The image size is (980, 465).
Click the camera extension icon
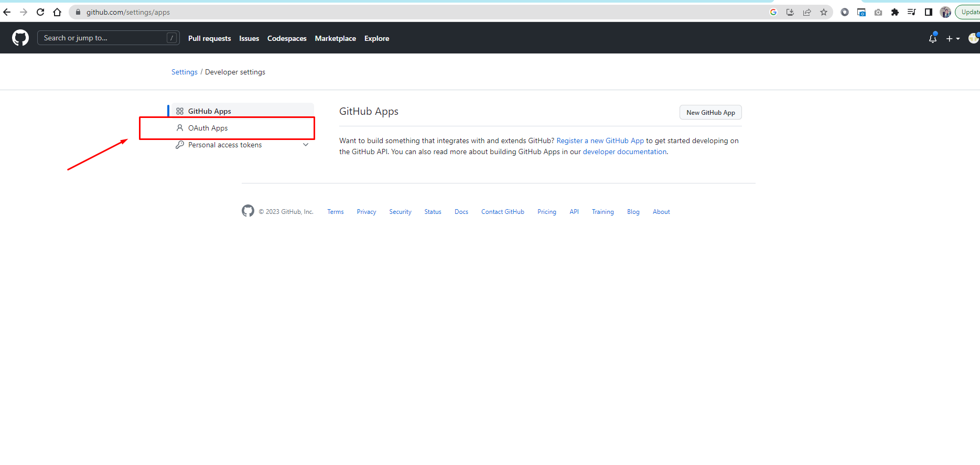[878, 12]
